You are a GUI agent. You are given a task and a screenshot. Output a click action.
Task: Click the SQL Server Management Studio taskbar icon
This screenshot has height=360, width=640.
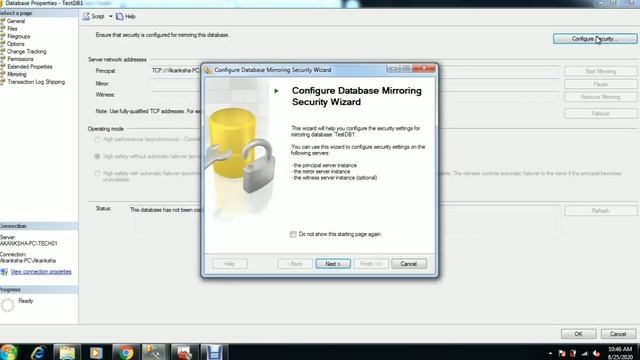154,352
